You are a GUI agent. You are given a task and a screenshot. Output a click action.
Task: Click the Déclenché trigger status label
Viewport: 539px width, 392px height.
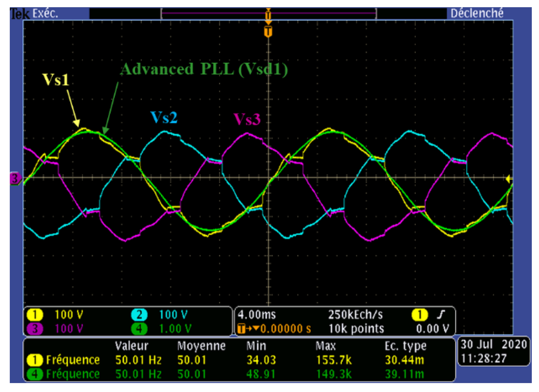coord(477,13)
